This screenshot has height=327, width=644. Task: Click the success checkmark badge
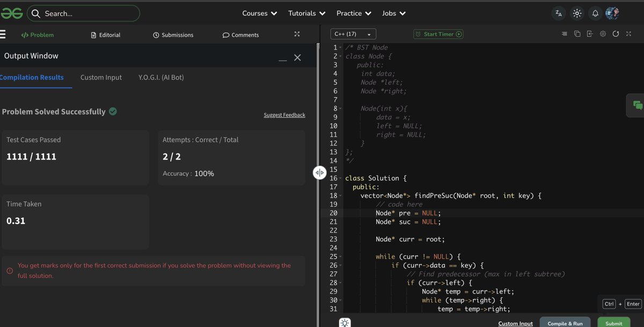(113, 111)
